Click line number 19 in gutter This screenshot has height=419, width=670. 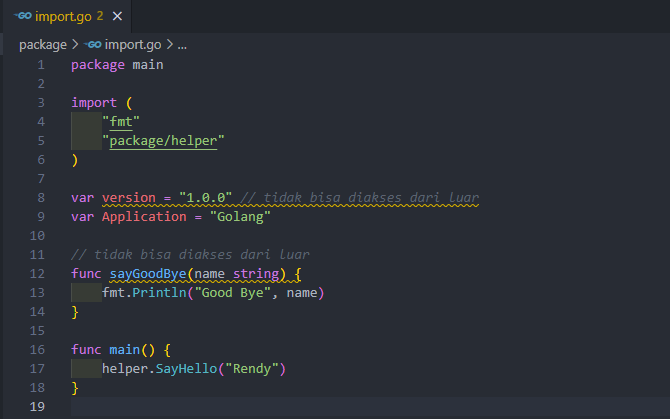click(37, 407)
